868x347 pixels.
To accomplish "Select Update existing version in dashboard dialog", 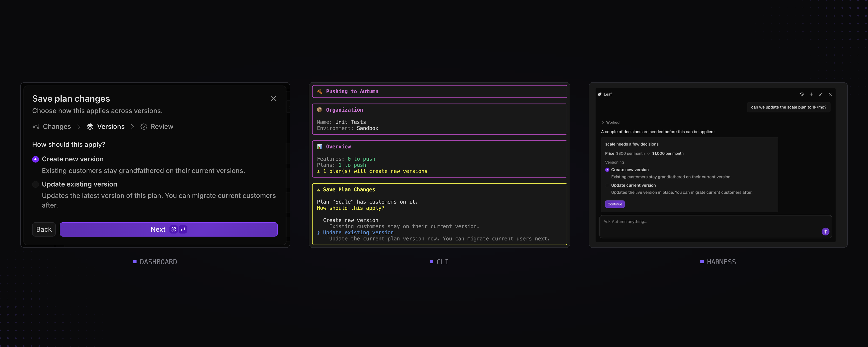I will (35, 184).
